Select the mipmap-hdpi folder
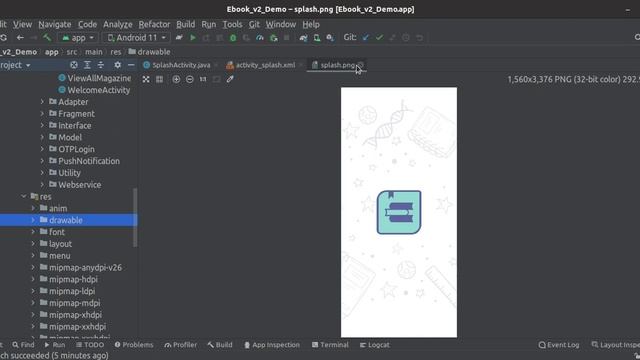Image resolution: width=640 pixels, height=360 pixels. point(69,279)
